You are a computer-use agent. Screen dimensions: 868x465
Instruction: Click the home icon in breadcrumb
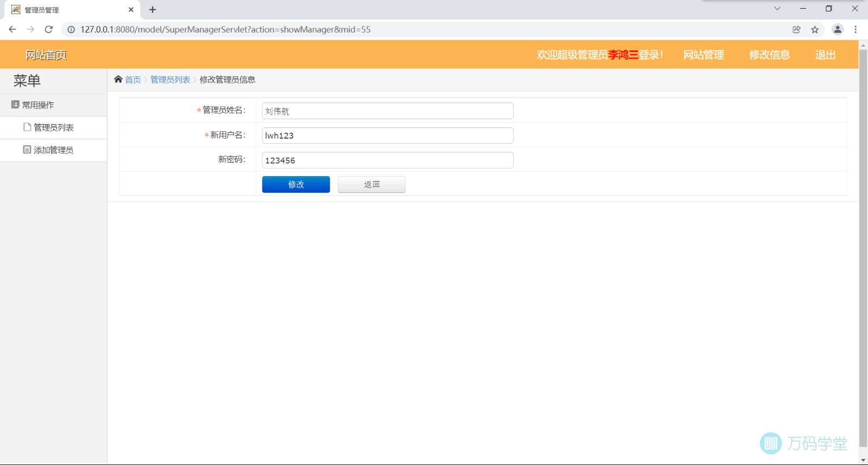tap(118, 79)
